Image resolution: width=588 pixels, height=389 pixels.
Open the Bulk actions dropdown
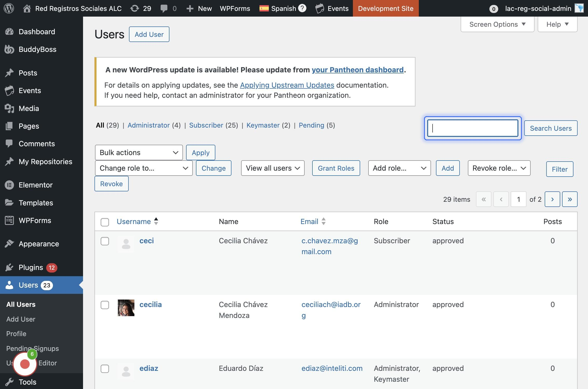point(139,152)
